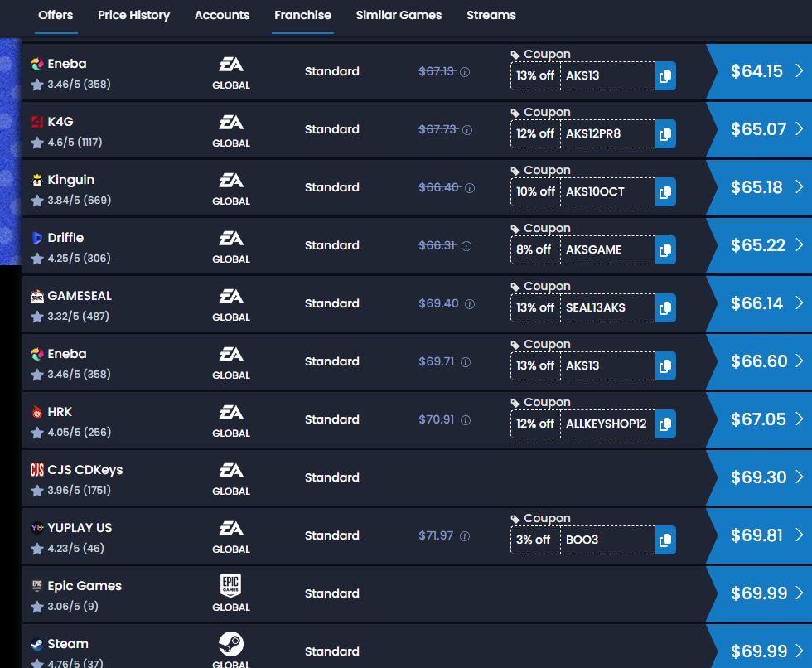The image size is (812, 668).
Task: Click the Steam platform logo
Action: [231, 644]
